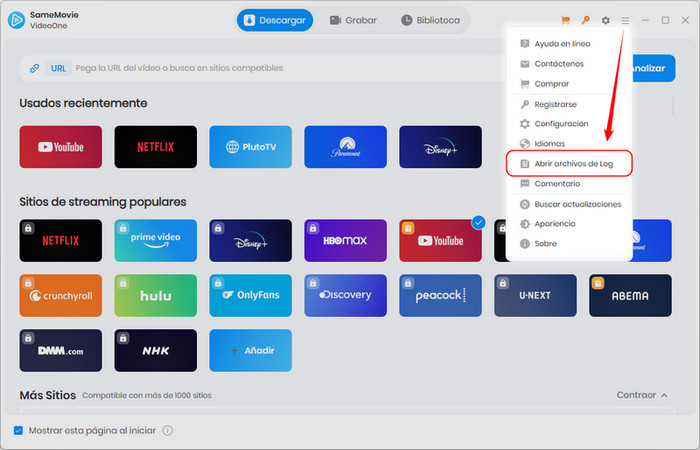Click the vertical scrollbar on the right
The image size is (700, 450).
[673, 106]
